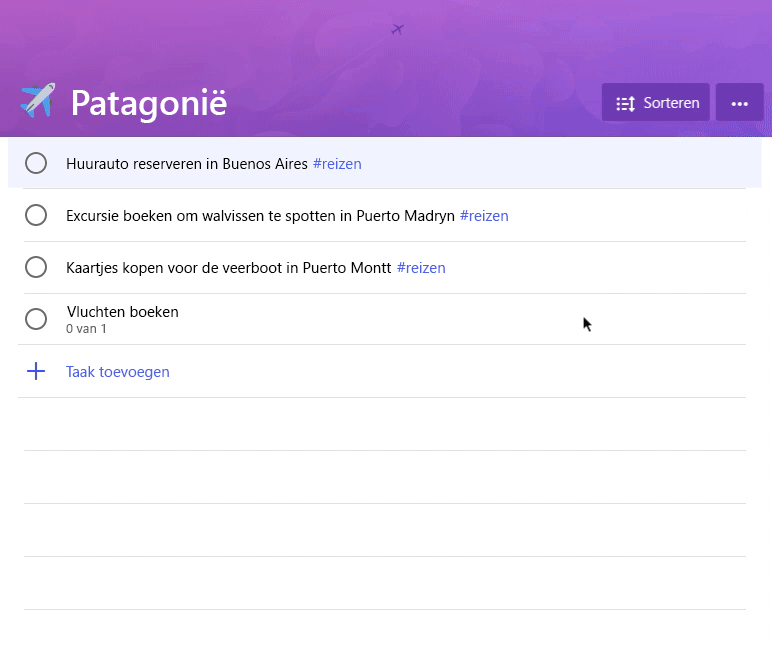Click #reizen tag on Huurauto task
The width and height of the screenshot is (772, 660).
pos(337,164)
